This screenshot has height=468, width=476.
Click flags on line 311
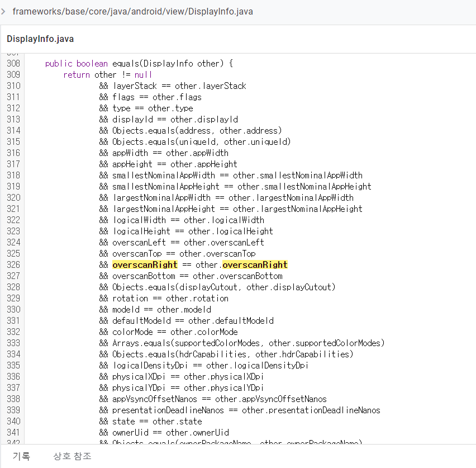pyautogui.click(x=123, y=97)
